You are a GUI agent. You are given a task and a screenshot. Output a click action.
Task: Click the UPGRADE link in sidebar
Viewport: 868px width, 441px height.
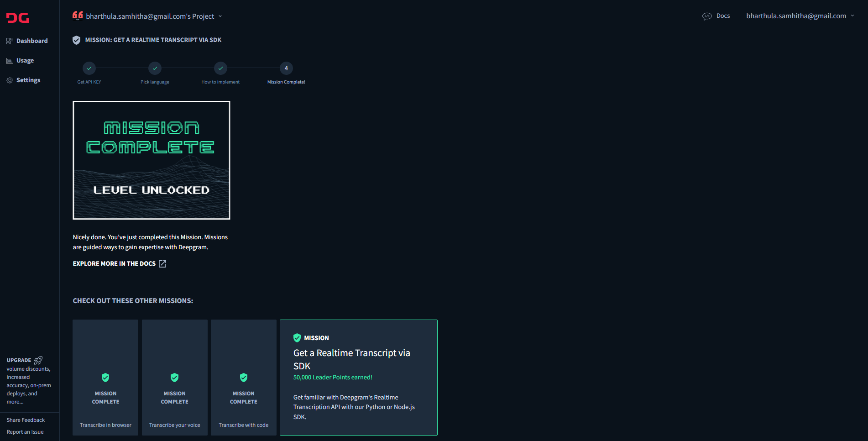pos(19,360)
